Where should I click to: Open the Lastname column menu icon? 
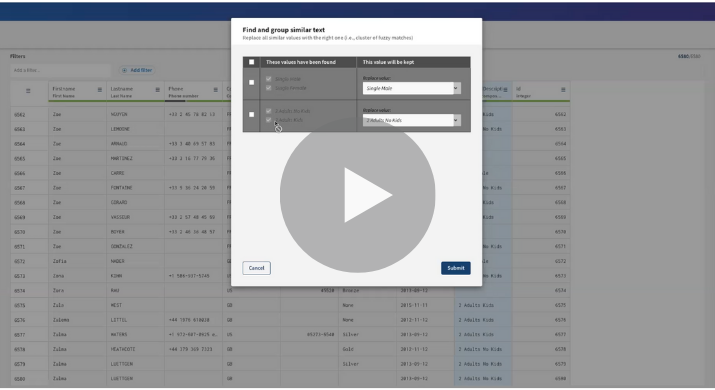157,89
